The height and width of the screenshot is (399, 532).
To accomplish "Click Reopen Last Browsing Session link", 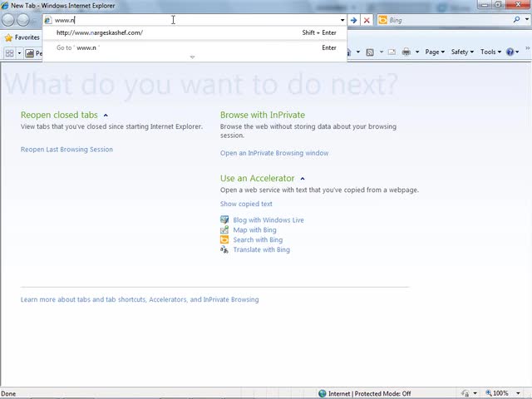I will click(x=66, y=150).
